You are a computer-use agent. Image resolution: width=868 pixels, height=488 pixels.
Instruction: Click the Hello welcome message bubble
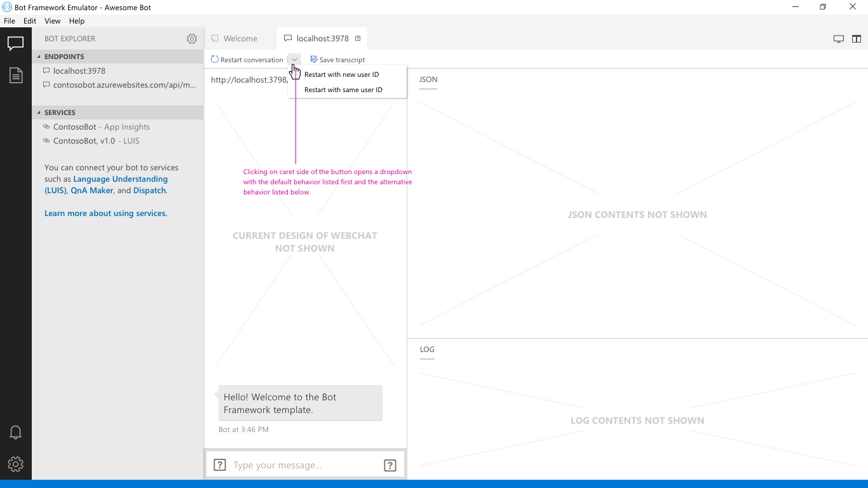tap(301, 403)
